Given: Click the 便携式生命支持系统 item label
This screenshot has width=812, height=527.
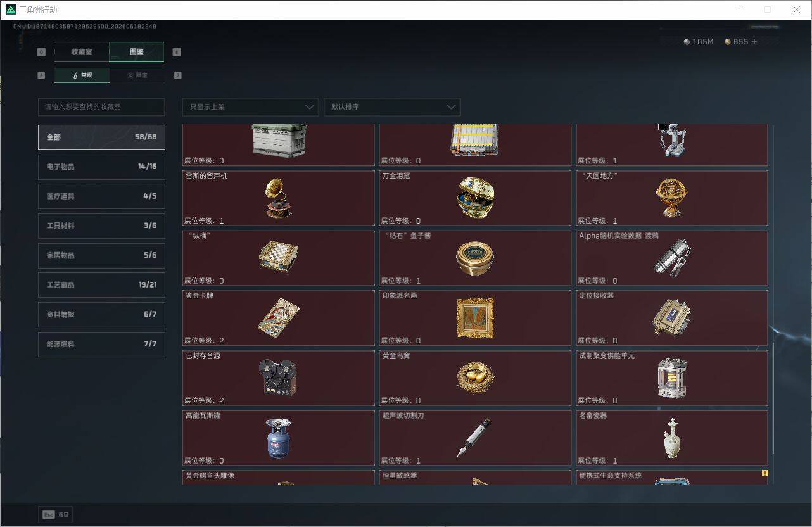Looking at the screenshot, I should [x=610, y=475].
